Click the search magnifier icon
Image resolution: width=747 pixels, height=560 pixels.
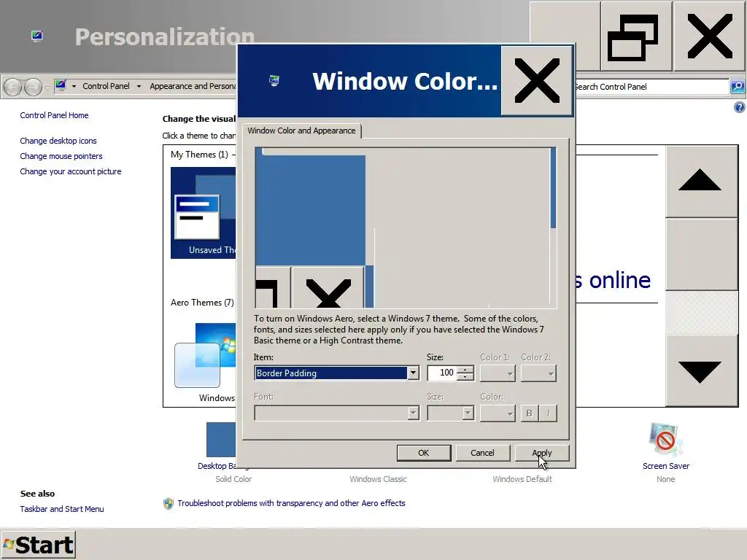pyautogui.click(x=738, y=87)
